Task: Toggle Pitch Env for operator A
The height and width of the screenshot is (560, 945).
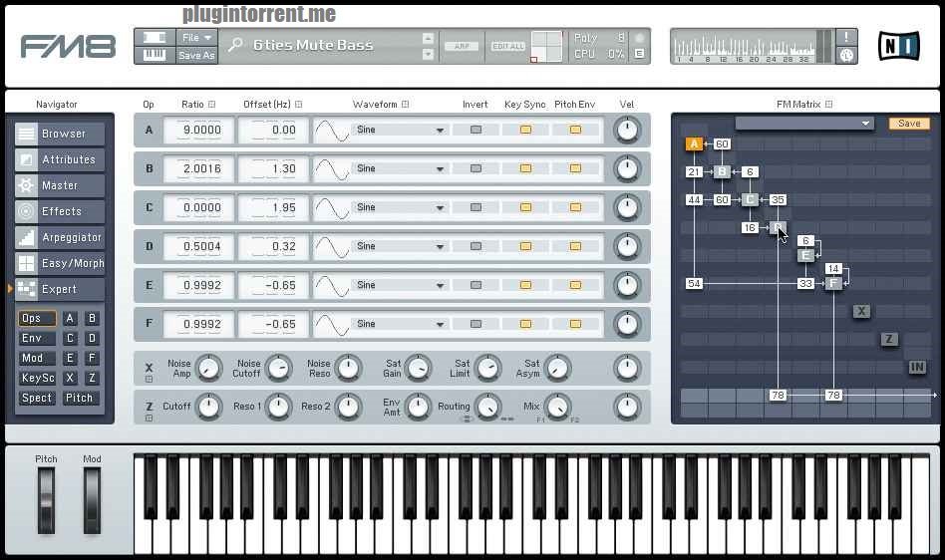Action: point(575,130)
